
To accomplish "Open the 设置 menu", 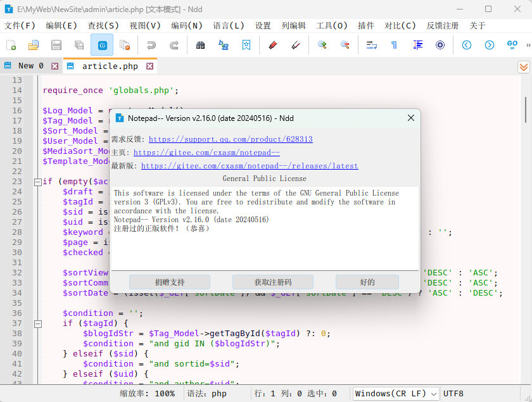I will pyautogui.click(x=263, y=26).
